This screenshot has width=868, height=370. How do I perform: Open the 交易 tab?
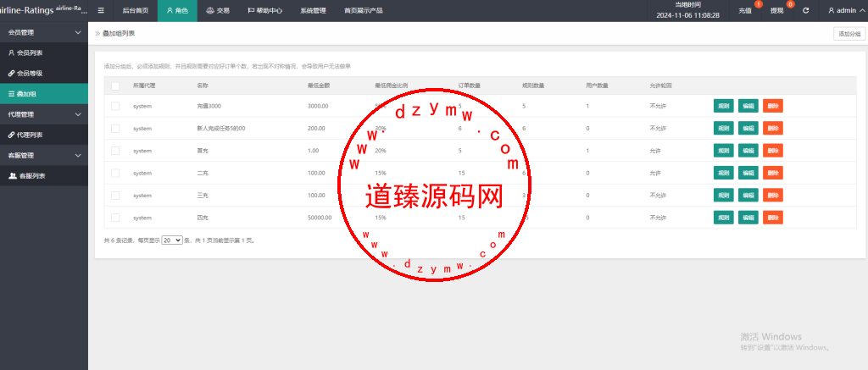click(x=218, y=10)
